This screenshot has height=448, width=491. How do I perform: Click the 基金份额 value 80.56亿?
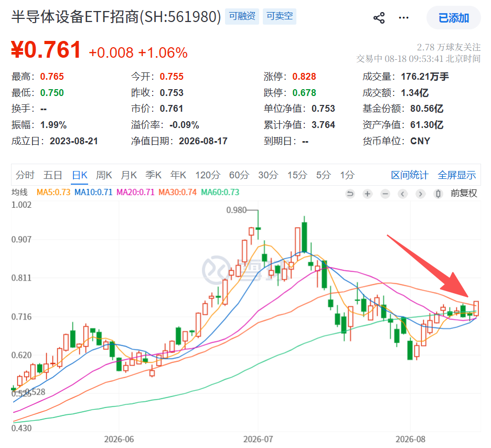[427, 109]
